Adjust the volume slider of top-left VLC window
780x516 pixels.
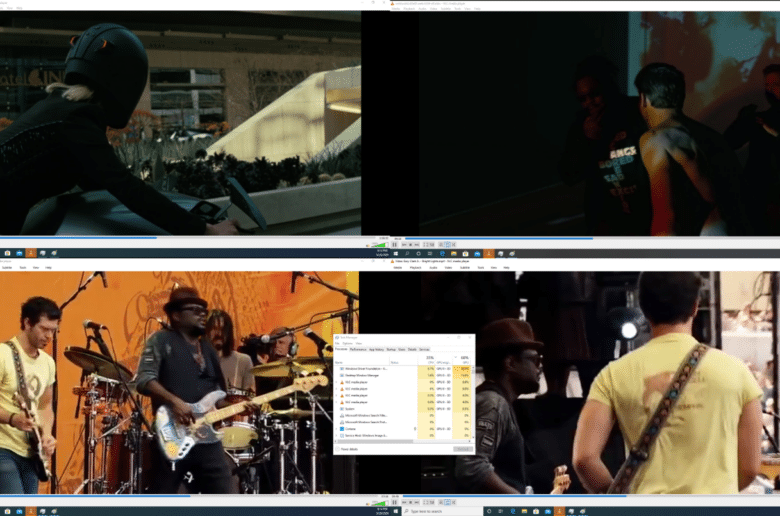380,245
